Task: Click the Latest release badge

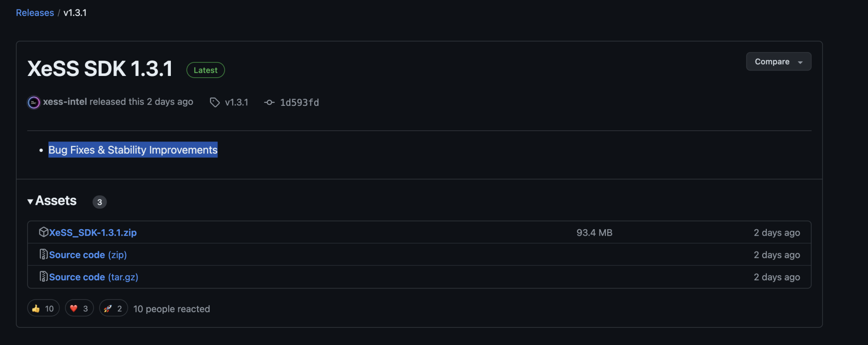Action: click(x=205, y=70)
